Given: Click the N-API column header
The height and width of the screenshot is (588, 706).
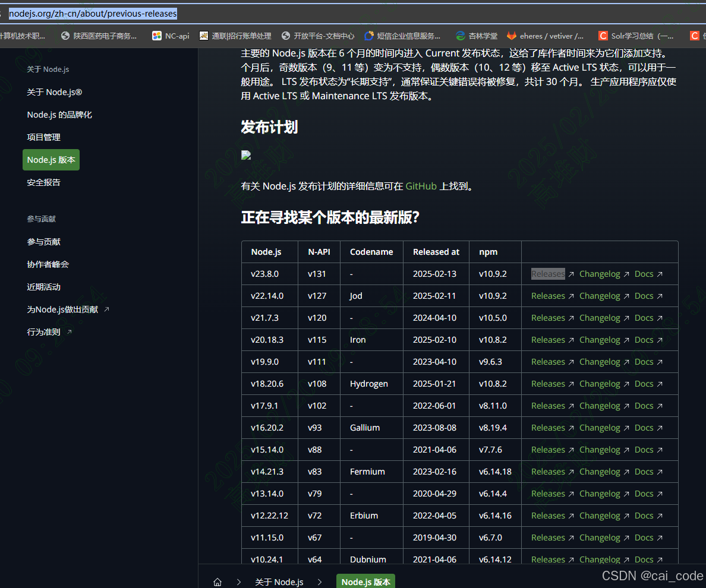Looking at the screenshot, I should [x=319, y=252].
